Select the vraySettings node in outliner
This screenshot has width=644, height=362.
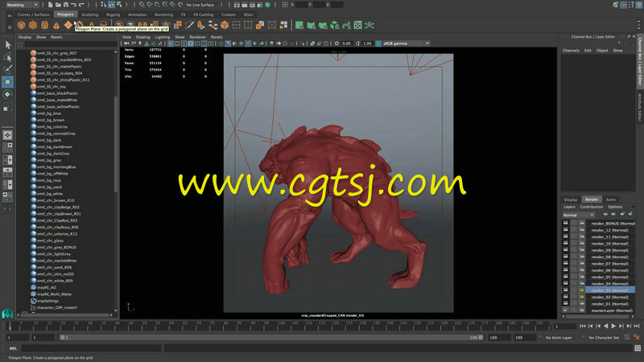(47, 301)
